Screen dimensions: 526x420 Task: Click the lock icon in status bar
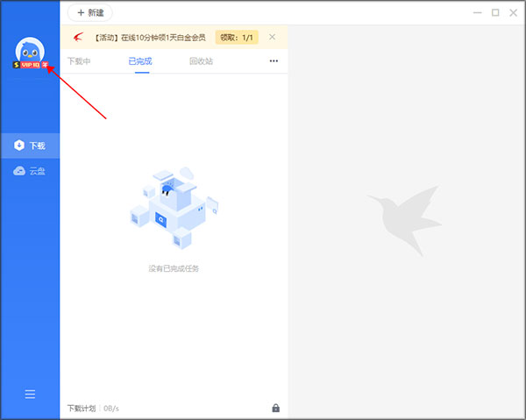tap(276, 408)
